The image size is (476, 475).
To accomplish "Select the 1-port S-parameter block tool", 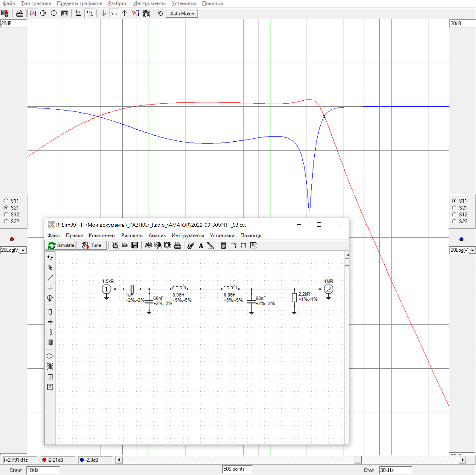I will 50,377.
